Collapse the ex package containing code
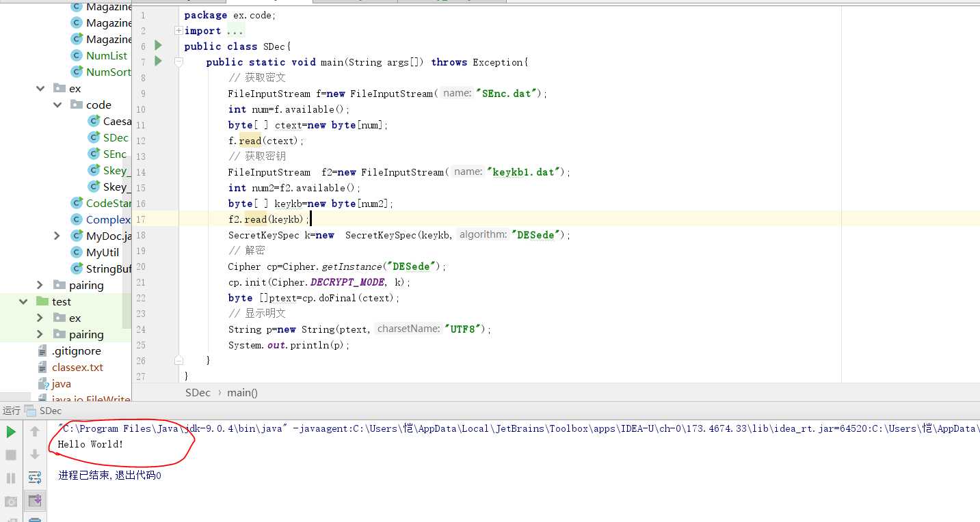The width and height of the screenshot is (980, 522). click(x=40, y=88)
